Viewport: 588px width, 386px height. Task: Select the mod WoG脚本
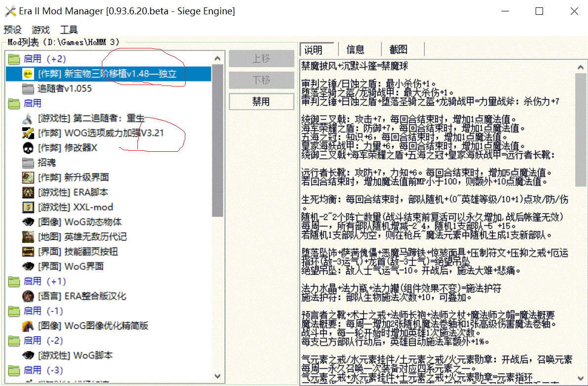pyautogui.click(x=76, y=356)
